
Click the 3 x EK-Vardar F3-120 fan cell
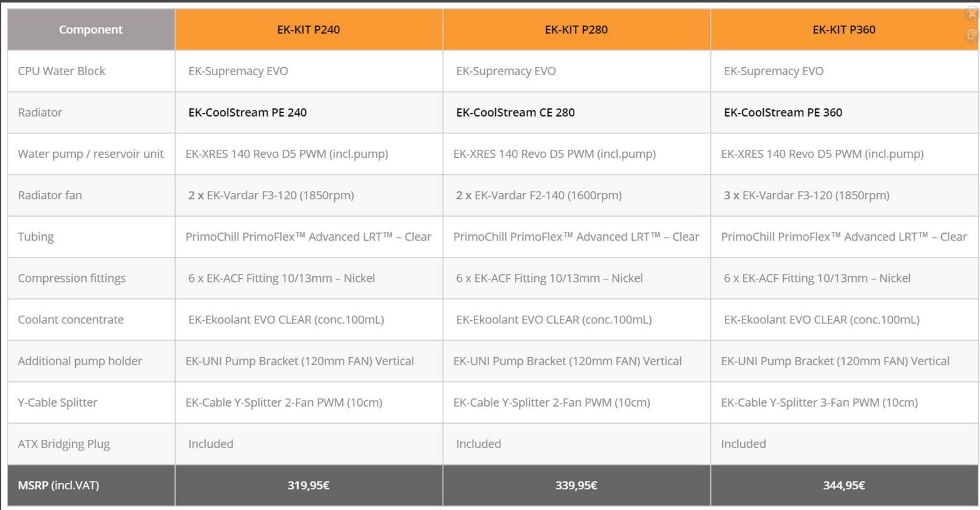(x=806, y=195)
